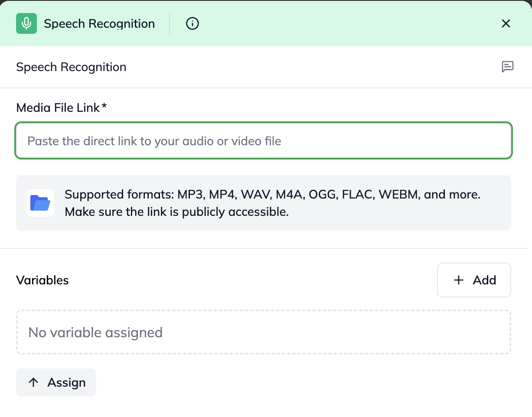Click the Speech Recognition name below the header
The width and height of the screenshot is (532, 417).
click(x=71, y=67)
